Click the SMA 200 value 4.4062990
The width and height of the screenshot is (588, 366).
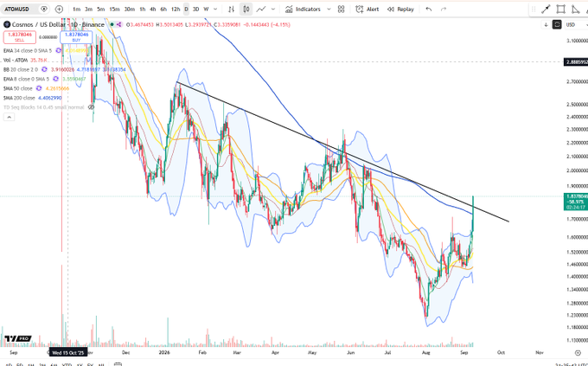click(x=50, y=98)
